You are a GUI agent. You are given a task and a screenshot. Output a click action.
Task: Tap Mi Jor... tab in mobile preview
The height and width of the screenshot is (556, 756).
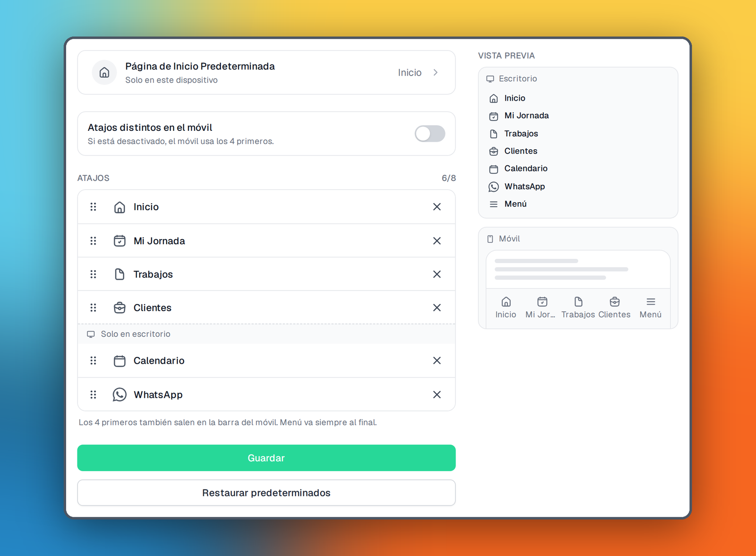coord(541,308)
